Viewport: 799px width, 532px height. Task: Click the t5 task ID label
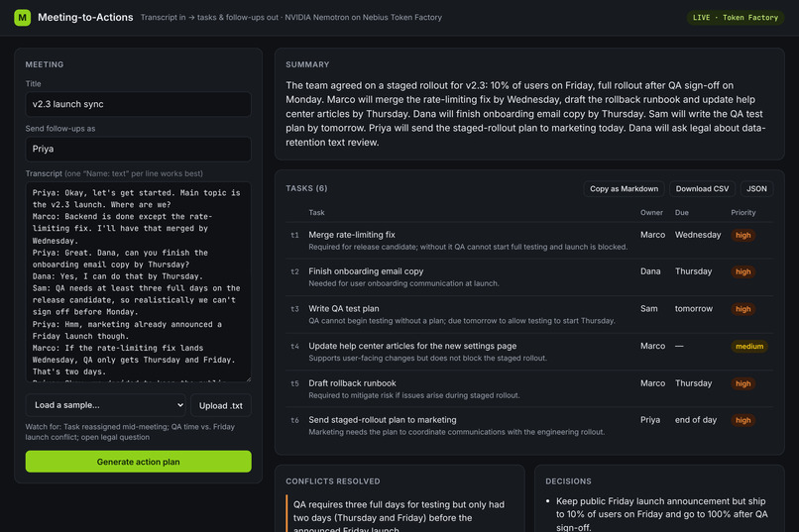pyautogui.click(x=294, y=383)
